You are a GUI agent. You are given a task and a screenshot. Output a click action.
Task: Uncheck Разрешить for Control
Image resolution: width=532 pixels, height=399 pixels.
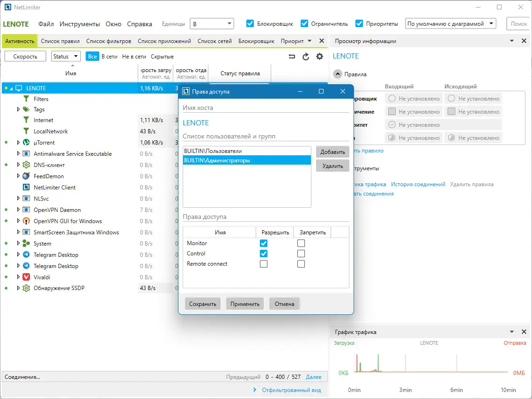pyautogui.click(x=264, y=253)
